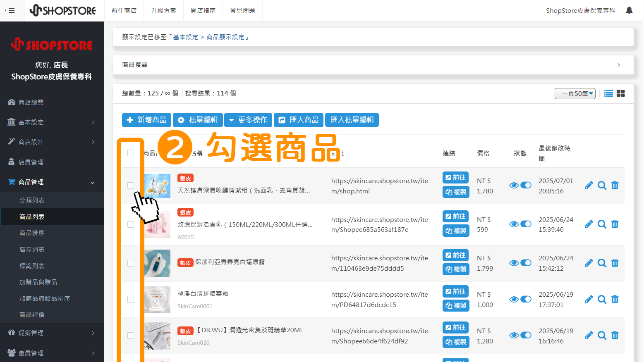
Task: Edit 極淨白淡斑精華霜 with pencil icon
Action: coord(589,299)
